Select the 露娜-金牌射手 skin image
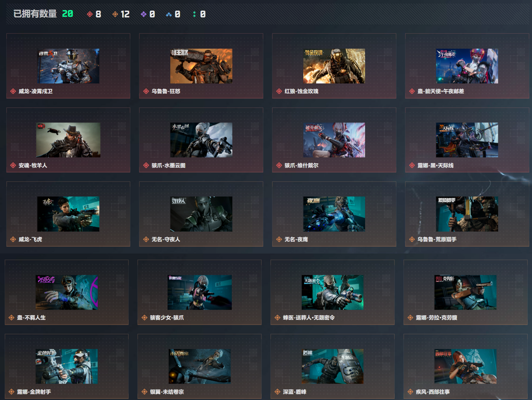The height and width of the screenshot is (400, 532). (x=66, y=367)
